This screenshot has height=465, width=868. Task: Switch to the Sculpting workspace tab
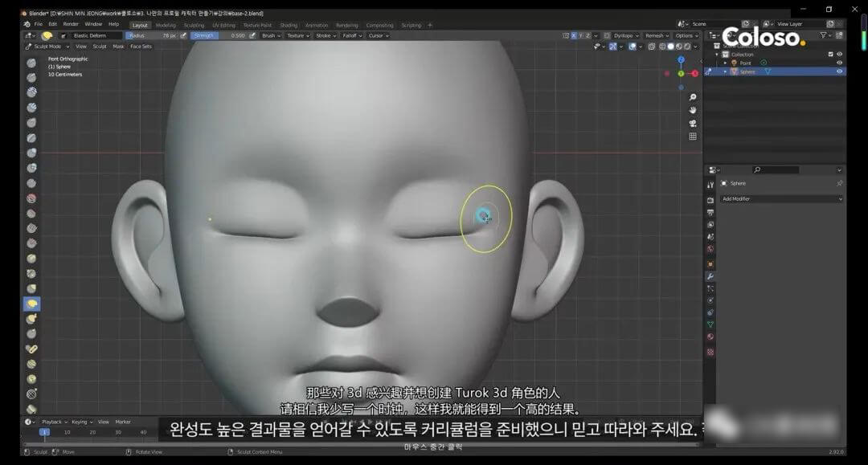coord(193,25)
